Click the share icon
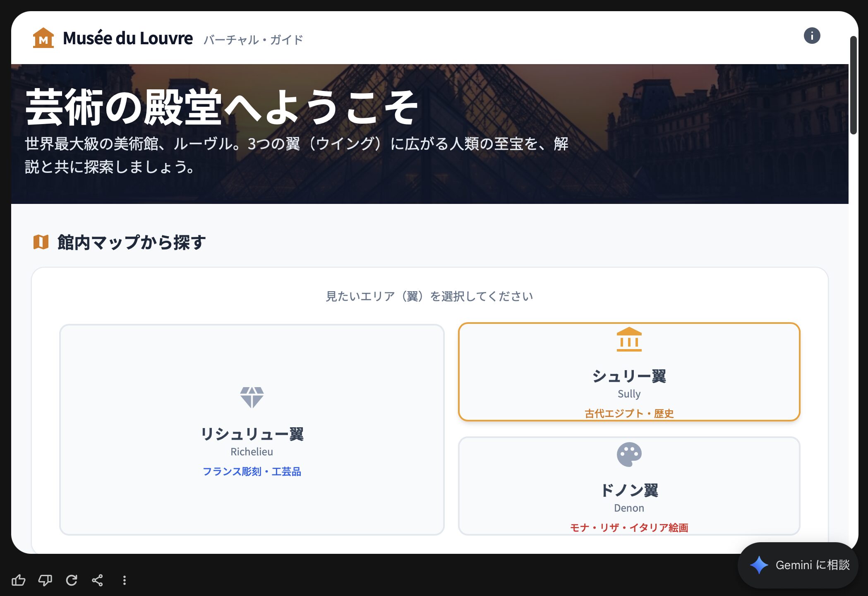 point(98,580)
